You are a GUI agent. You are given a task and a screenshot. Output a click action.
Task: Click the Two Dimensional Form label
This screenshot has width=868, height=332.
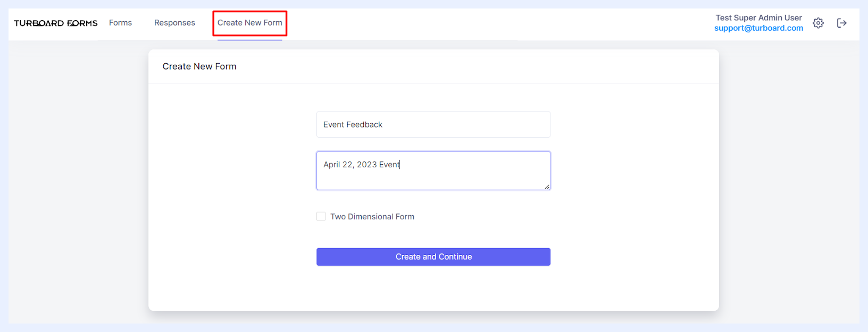point(372,217)
